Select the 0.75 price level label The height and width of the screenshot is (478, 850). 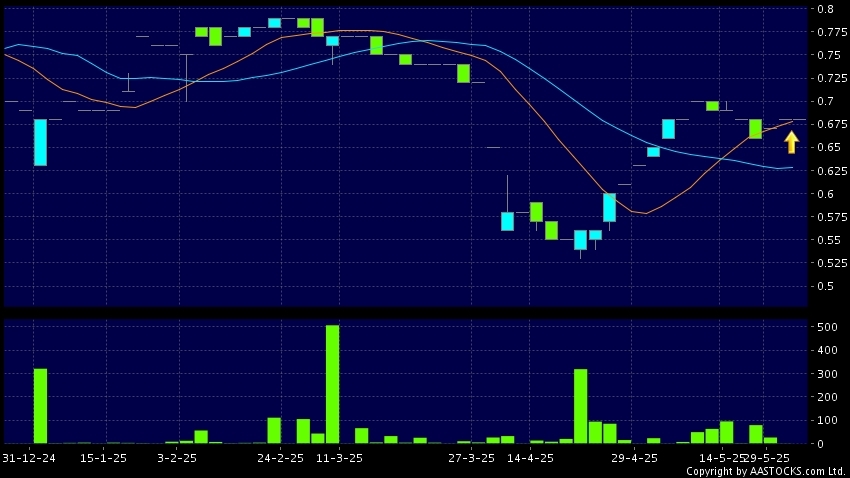tap(829, 55)
